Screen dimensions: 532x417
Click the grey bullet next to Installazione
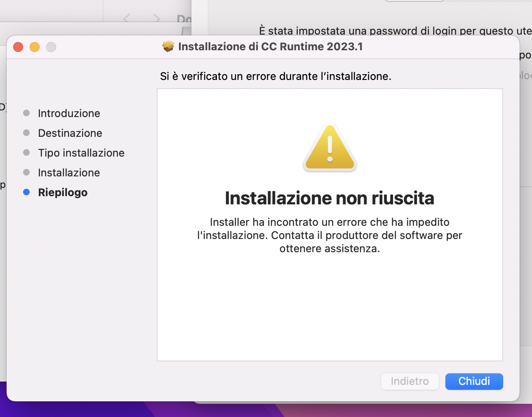click(x=26, y=172)
